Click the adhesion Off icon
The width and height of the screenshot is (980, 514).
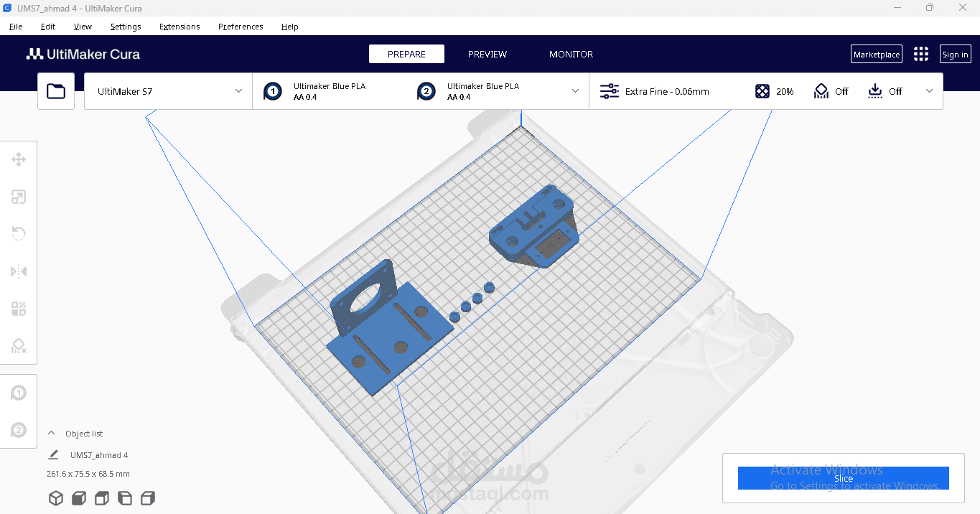pyautogui.click(x=875, y=91)
